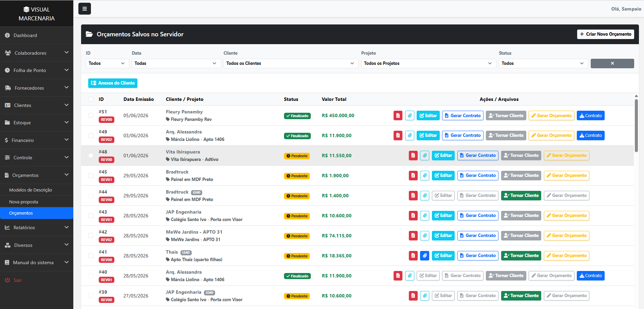Click the filled blue attachment icon for #41
The height and width of the screenshot is (309, 644).
pos(425,256)
